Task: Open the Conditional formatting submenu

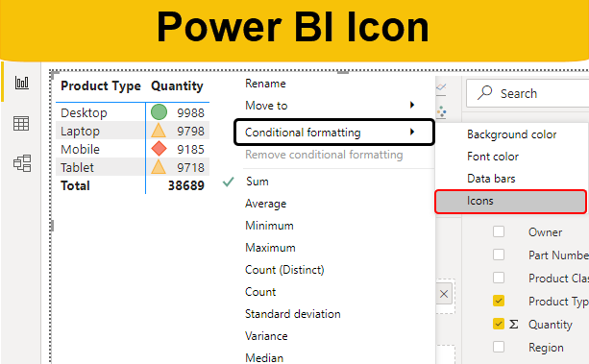Action: tap(334, 133)
